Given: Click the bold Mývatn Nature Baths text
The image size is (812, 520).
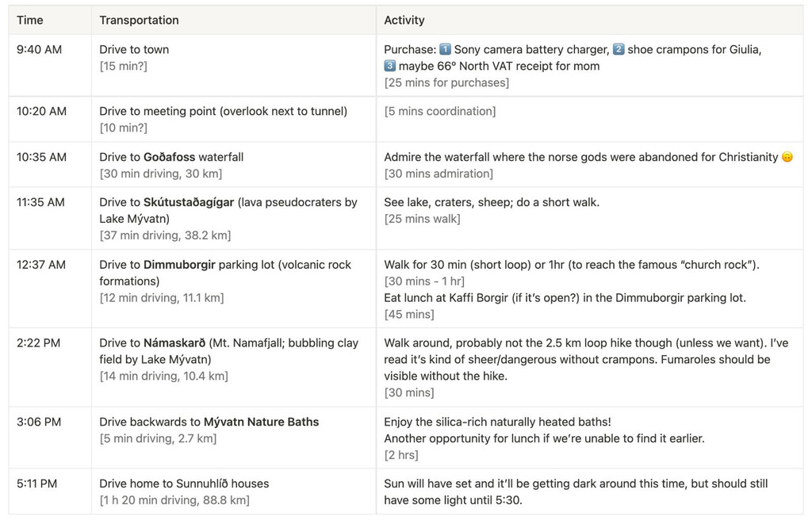Looking at the screenshot, I should pyautogui.click(x=261, y=422).
